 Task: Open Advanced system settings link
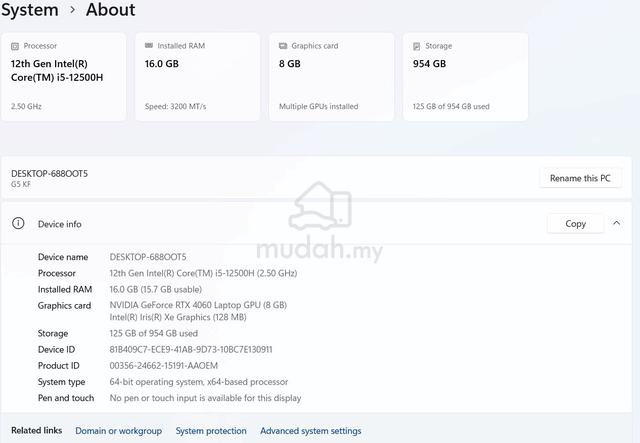coord(311,431)
